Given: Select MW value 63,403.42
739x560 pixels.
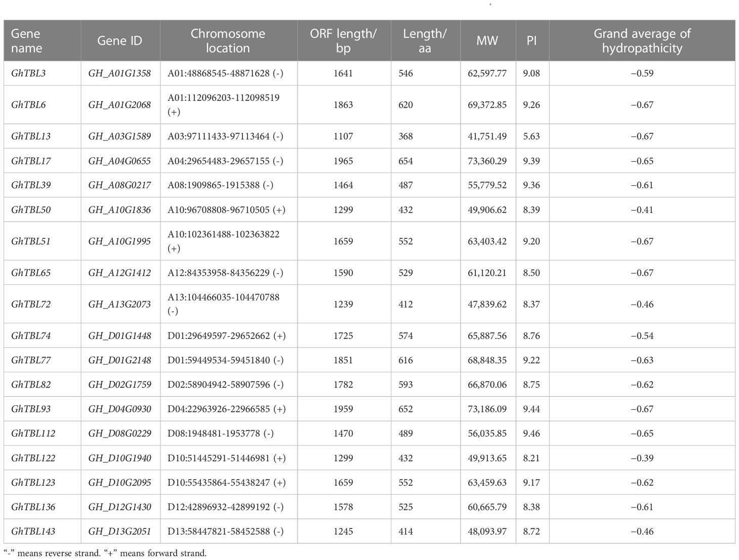Looking at the screenshot, I should tap(487, 241).
